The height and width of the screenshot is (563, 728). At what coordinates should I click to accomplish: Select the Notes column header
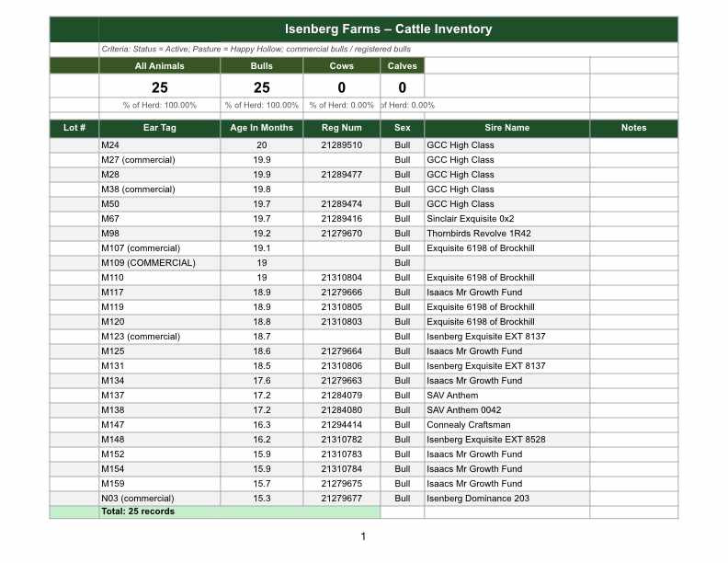click(633, 128)
